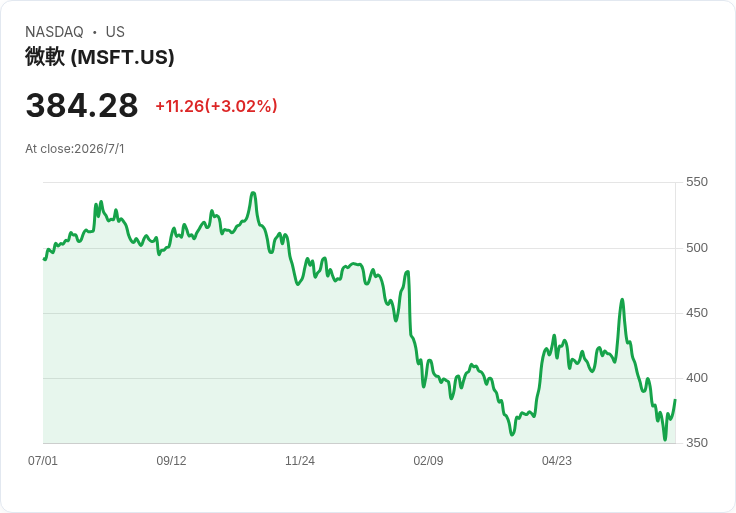Click the 04/23 date axis label
This screenshot has height=513, width=736.
557,460
